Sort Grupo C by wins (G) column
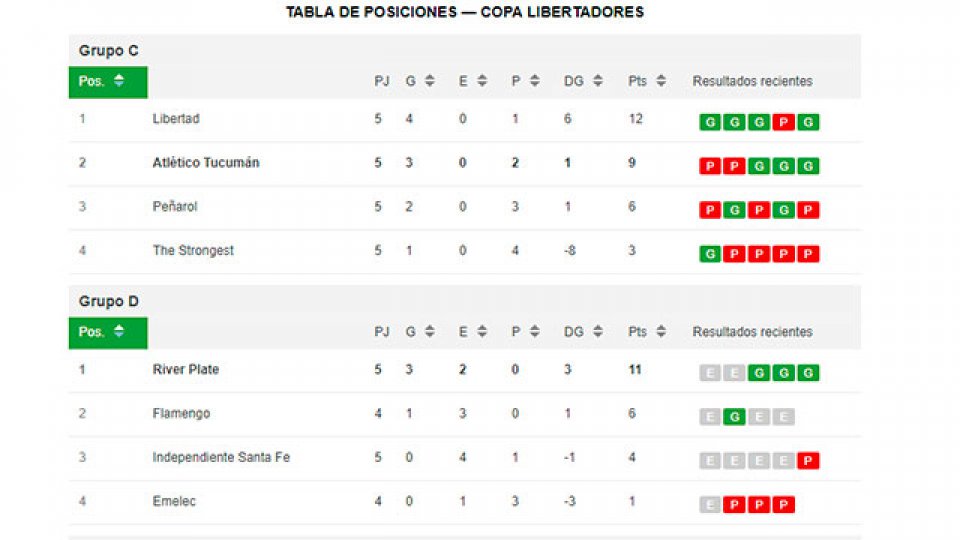This screenshot has height=540, width=960. pos(419,82)
